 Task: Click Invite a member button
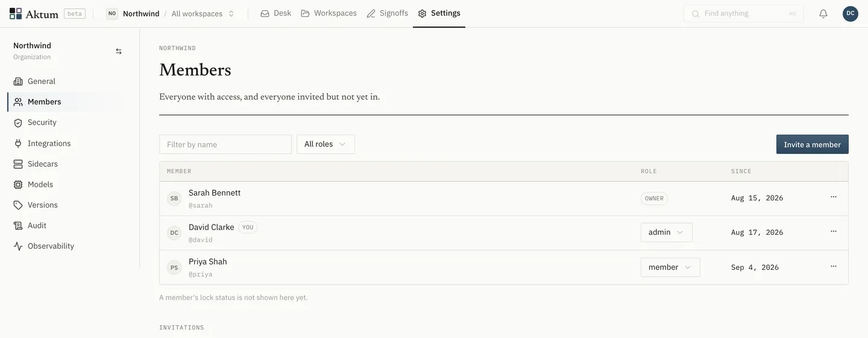tap(813, 144)
